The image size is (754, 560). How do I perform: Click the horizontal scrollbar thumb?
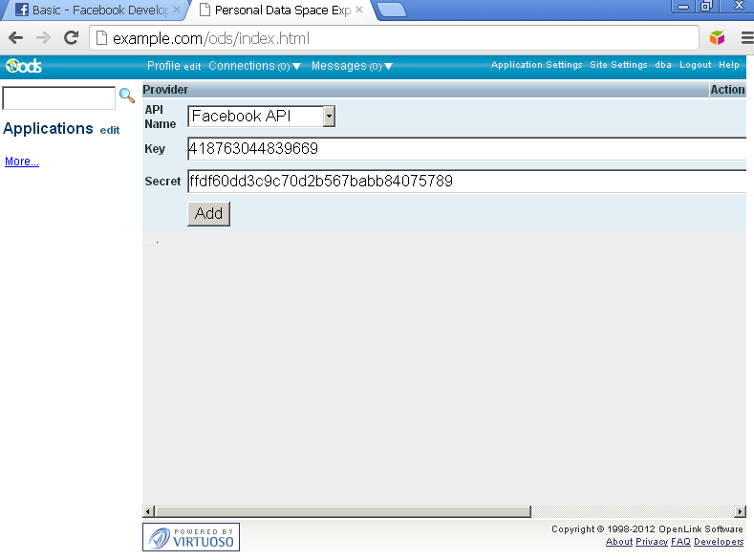click(343, 511)
